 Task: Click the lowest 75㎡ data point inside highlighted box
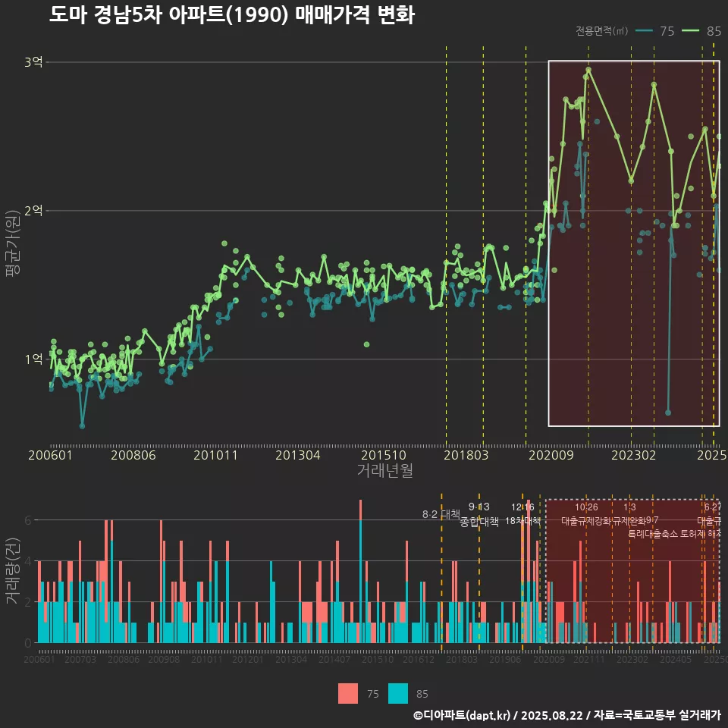coord(668,413)
